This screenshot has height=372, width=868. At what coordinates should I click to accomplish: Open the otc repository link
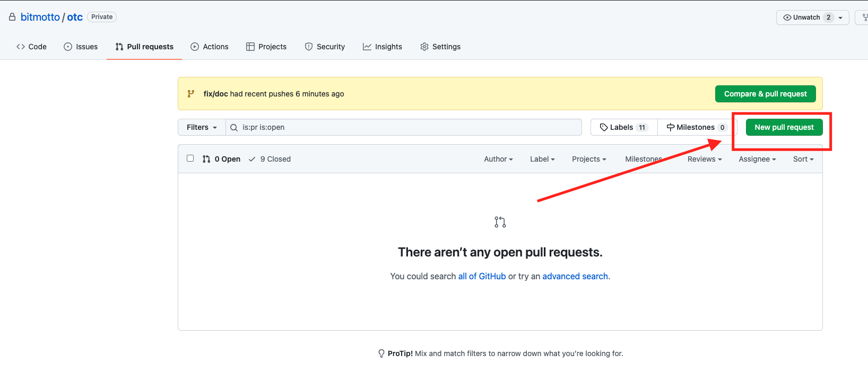[75, 17]
